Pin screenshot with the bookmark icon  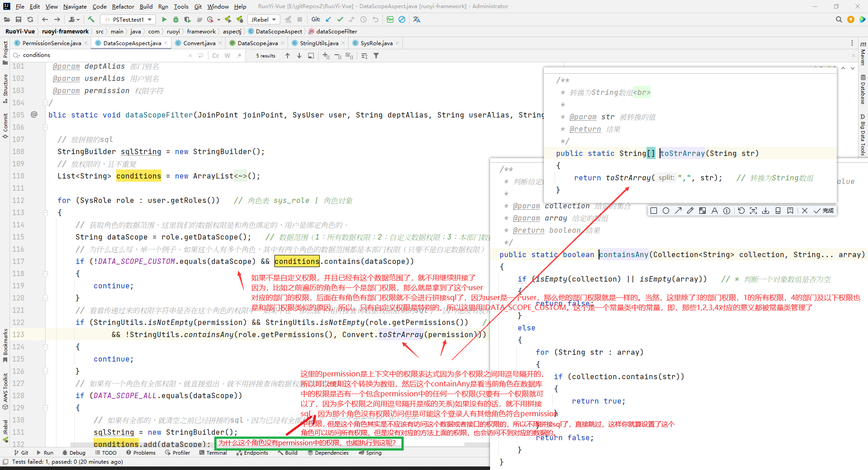click(790, 211)
